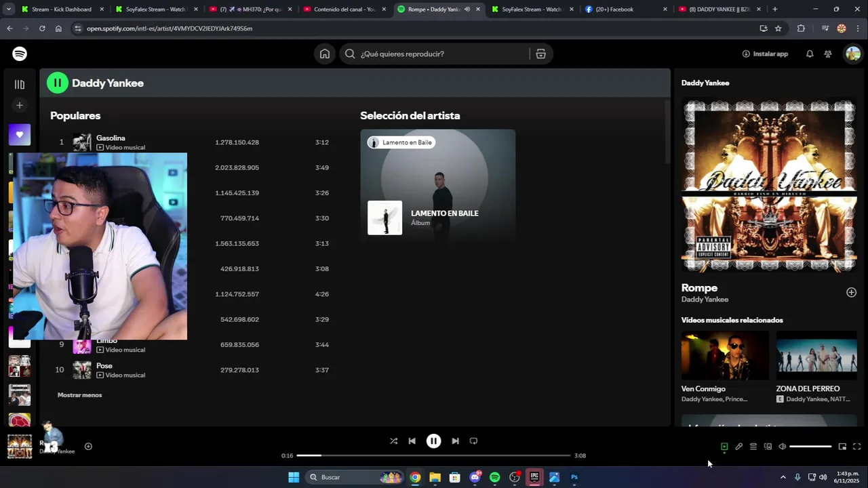Click the Lamento en Baile artist pick badge
868x488 pixels.
pyautogui.click(x=401, y=142)
